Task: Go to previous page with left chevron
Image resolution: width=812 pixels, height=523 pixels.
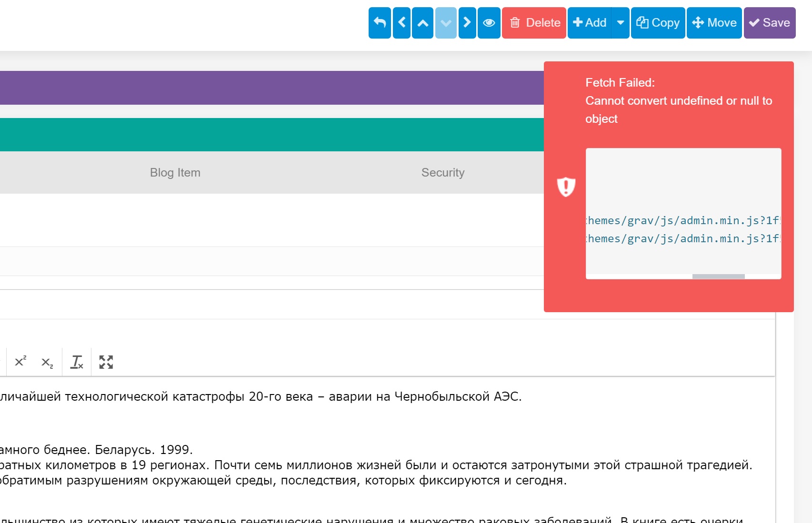Action: pyautogui.click(x=401, y=23)
